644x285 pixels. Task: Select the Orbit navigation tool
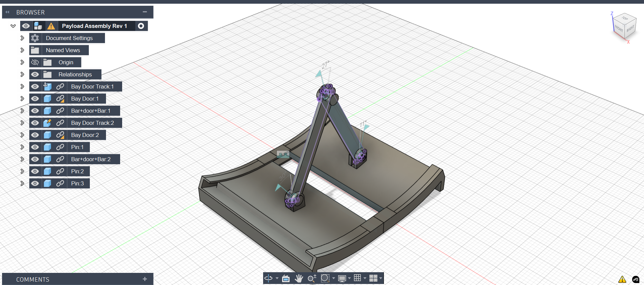(269, 278)
